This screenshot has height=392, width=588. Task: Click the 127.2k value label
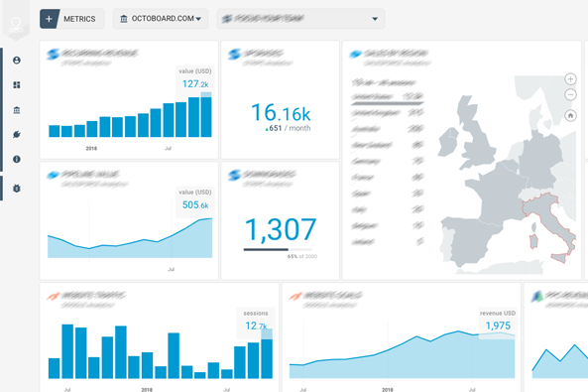(x=195, y=83)
